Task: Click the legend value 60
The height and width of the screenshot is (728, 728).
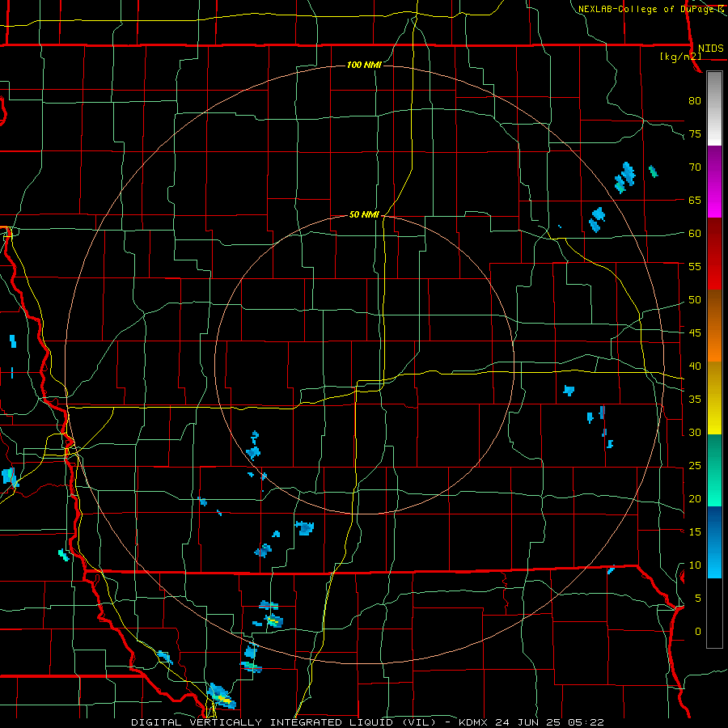Action: tap(695, 233)
